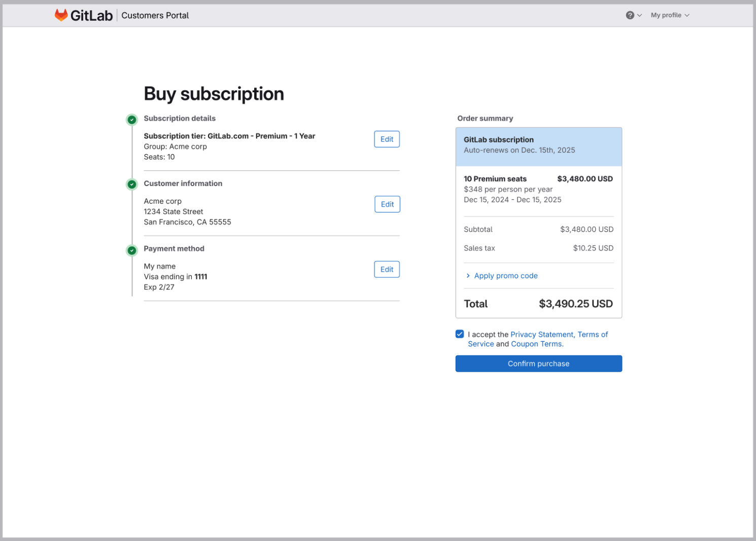Click the GitLab subscription summary header

click(499, 140)
